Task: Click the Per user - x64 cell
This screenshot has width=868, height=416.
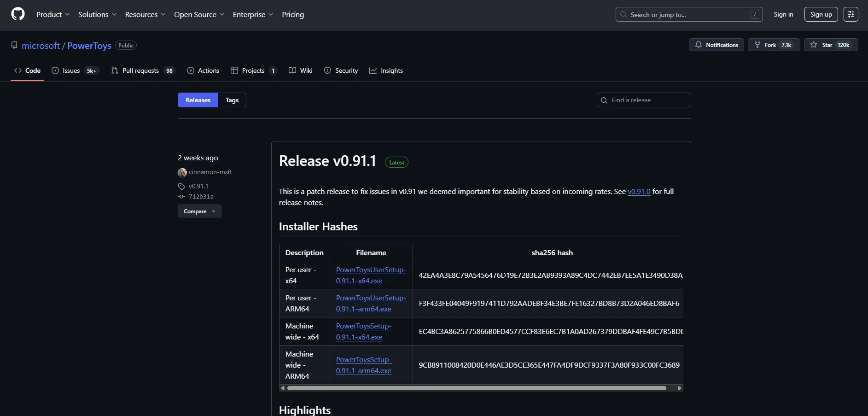Action: 304,275
